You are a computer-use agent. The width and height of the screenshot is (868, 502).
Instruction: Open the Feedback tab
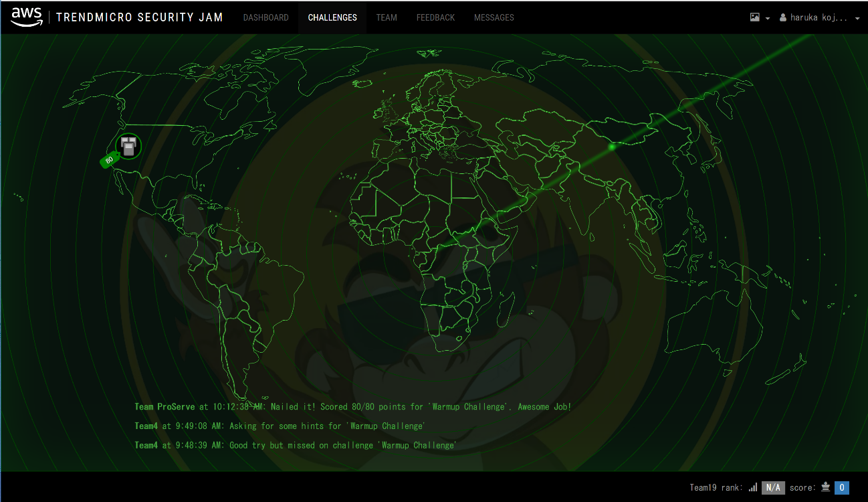(435, 17)
